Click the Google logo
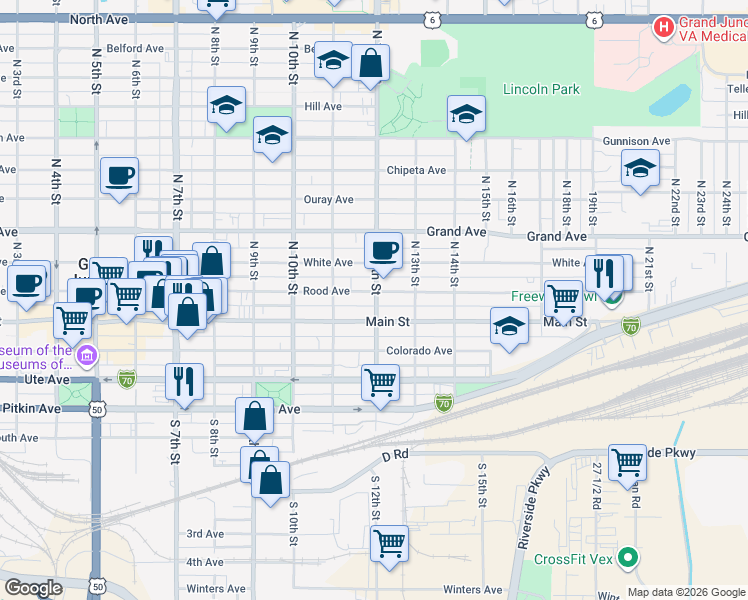The height and width of the screenshot is (600, 748). point(33,588)
